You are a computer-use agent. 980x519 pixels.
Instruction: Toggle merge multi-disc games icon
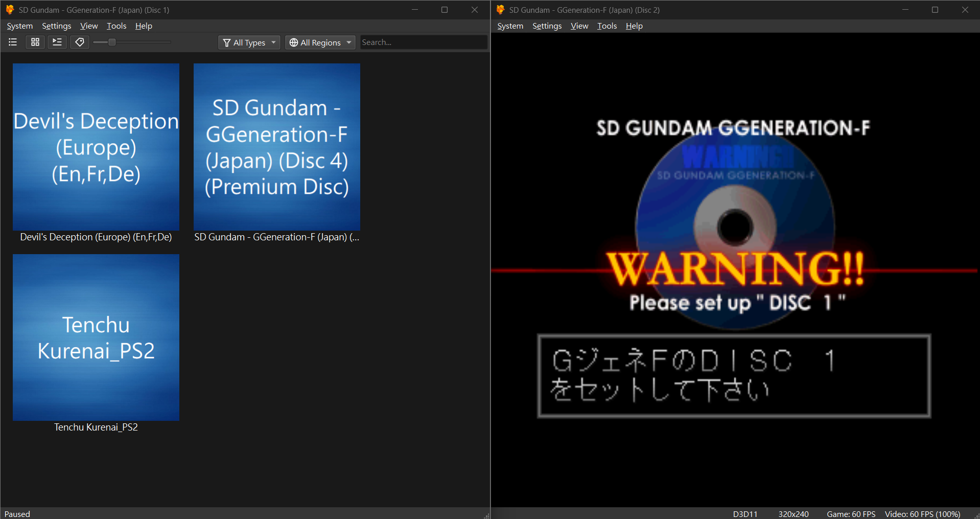(x=57, y=42)
